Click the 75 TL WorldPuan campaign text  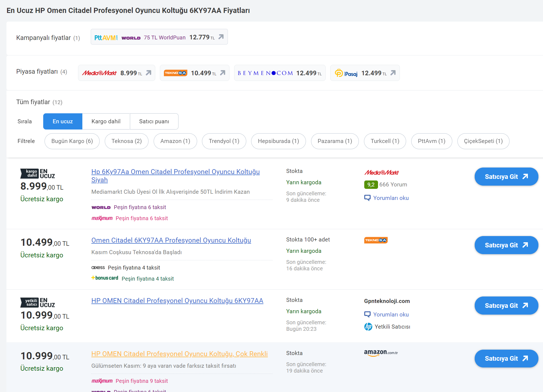(x=165, y=38)
